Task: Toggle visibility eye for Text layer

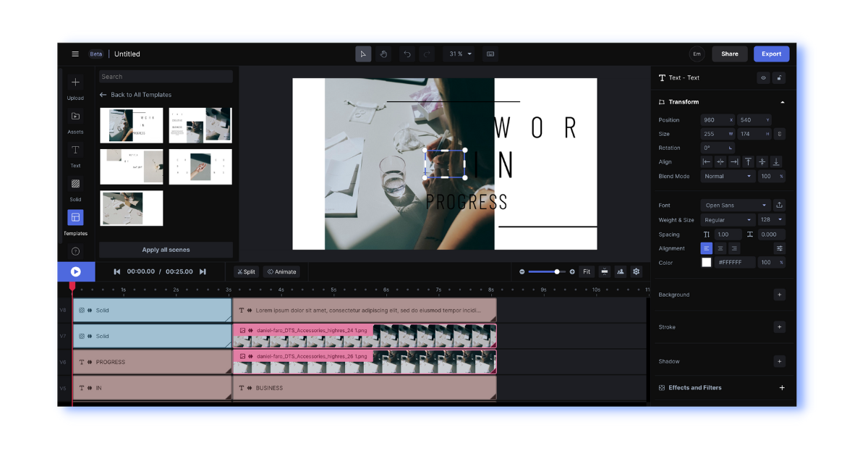Action: 763,77
